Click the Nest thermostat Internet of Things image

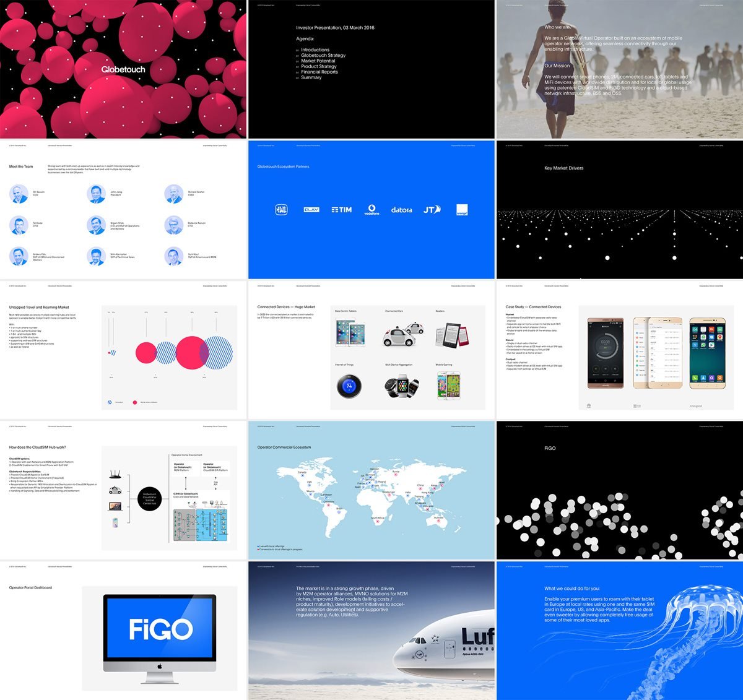349,386
